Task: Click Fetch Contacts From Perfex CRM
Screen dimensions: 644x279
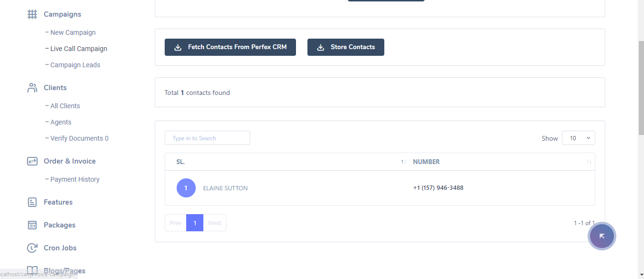Action: pos(230,47)
